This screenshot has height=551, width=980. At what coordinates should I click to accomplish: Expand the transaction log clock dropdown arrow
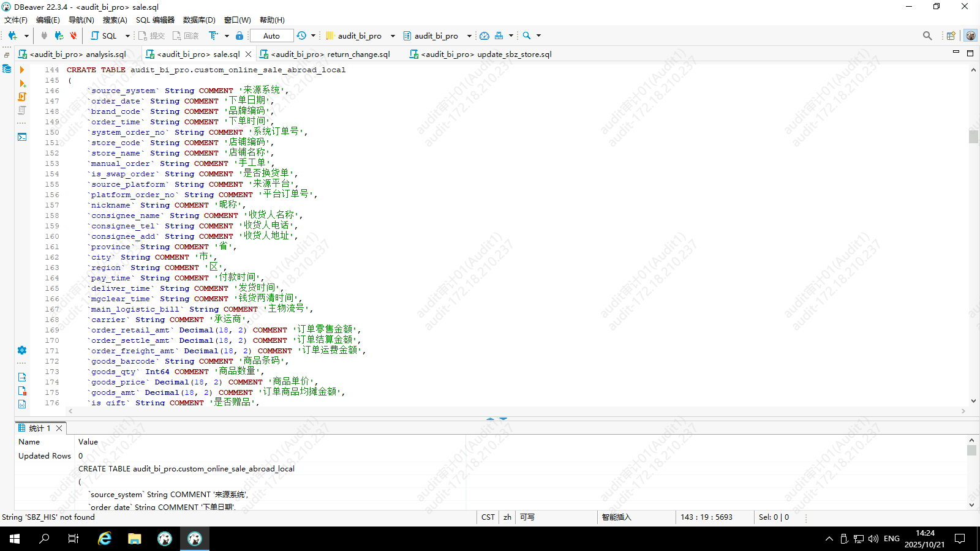[313, 36]
